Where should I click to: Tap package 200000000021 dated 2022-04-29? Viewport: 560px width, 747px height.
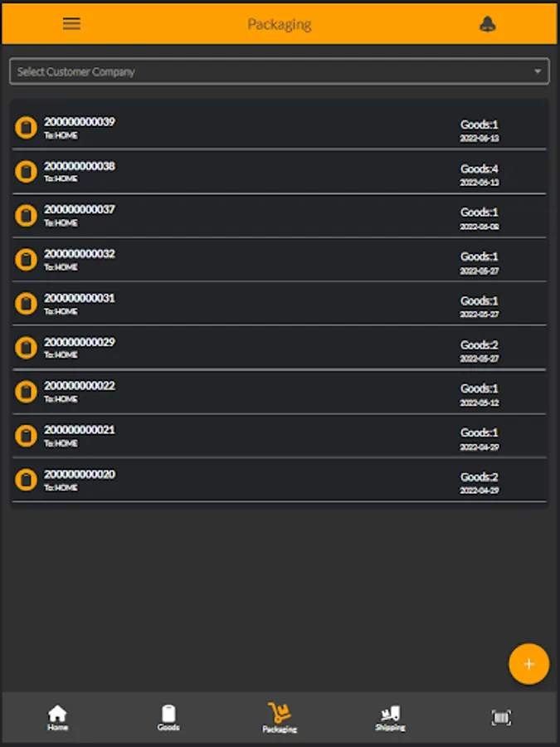pos(280,436)
